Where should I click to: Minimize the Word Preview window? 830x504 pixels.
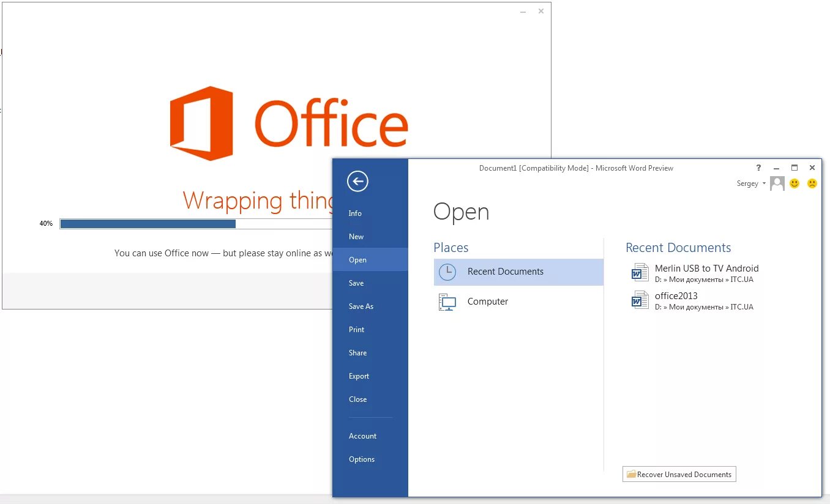(x=776, y=168)
